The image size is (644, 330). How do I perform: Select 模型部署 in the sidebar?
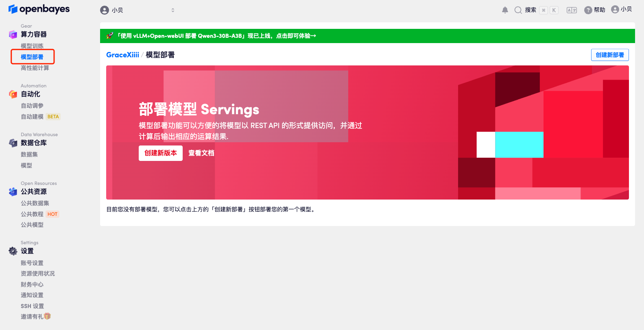click(32, 57)
